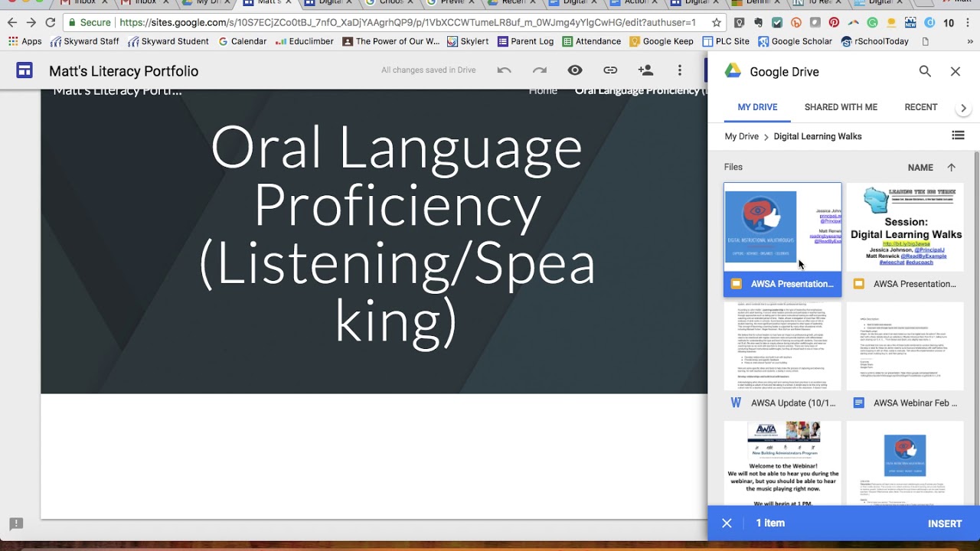Switch Drive files to list view
This screenshot has width=980, height=551.
[x=958, y=135]
